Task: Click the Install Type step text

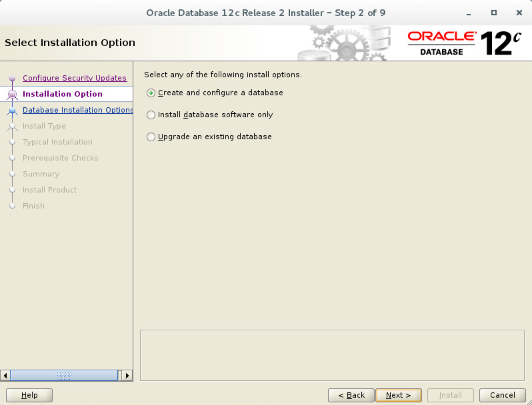Action: coord(44,126)
